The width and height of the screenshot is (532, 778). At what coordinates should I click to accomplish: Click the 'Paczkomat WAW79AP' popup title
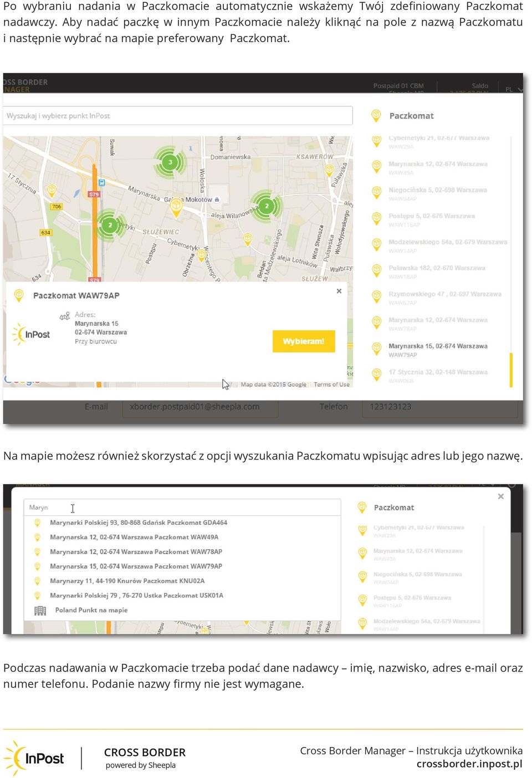76,295
